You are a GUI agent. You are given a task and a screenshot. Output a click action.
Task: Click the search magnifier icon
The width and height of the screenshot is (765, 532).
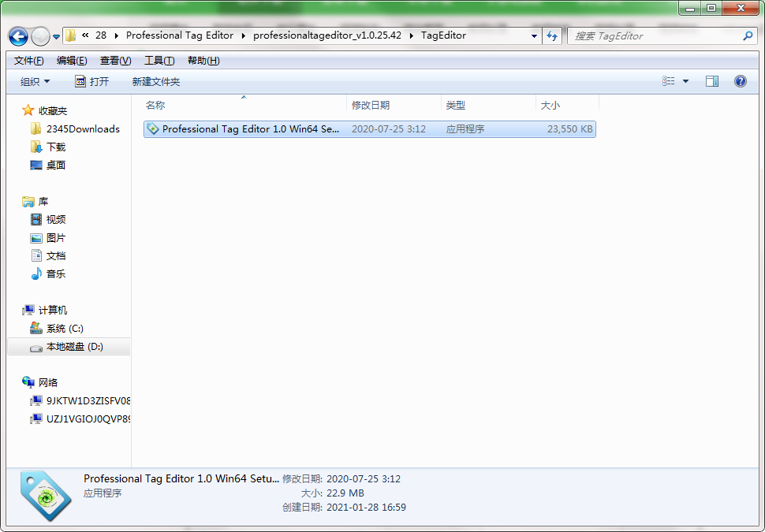tap(748, 36)
